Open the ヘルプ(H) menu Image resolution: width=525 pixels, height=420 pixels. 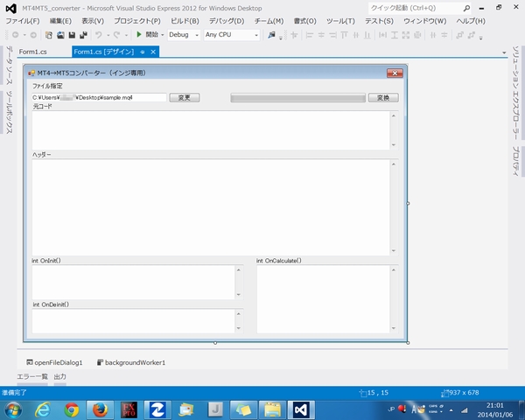pyautogui.click(x=471, y=21)
